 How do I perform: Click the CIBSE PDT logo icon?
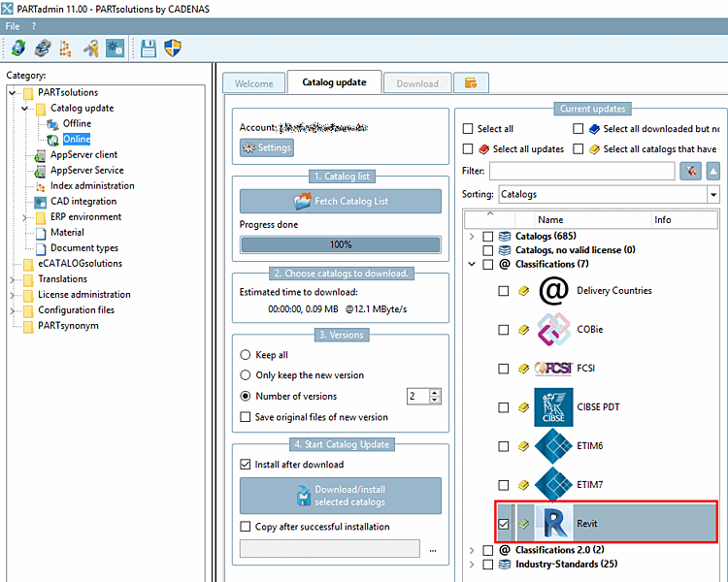[x=553, y=407]
